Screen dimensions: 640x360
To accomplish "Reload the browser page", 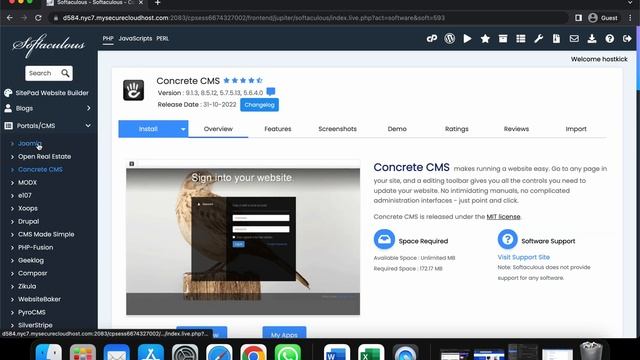I will point(38,18).
